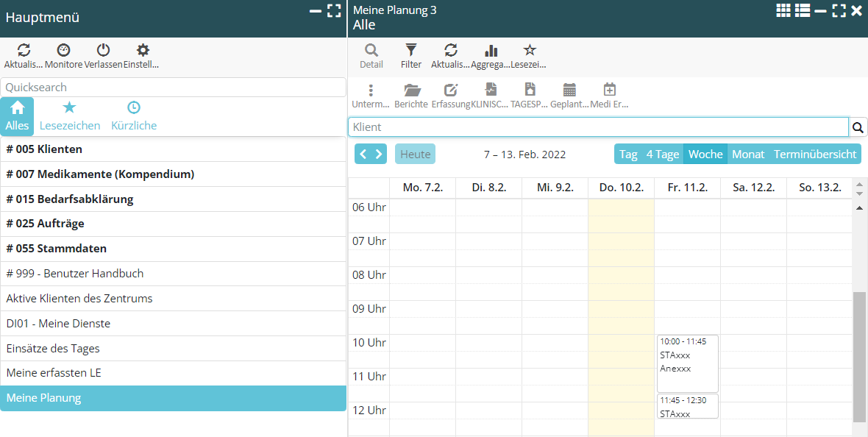
Task: Switch to the Lesezeichen tab
Action: click(70, 116)
